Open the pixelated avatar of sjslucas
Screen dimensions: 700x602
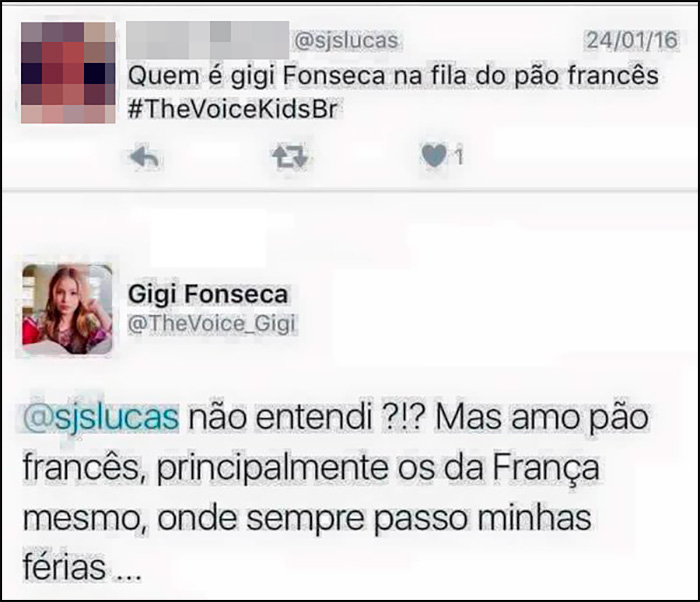click(x=68, y=72)
